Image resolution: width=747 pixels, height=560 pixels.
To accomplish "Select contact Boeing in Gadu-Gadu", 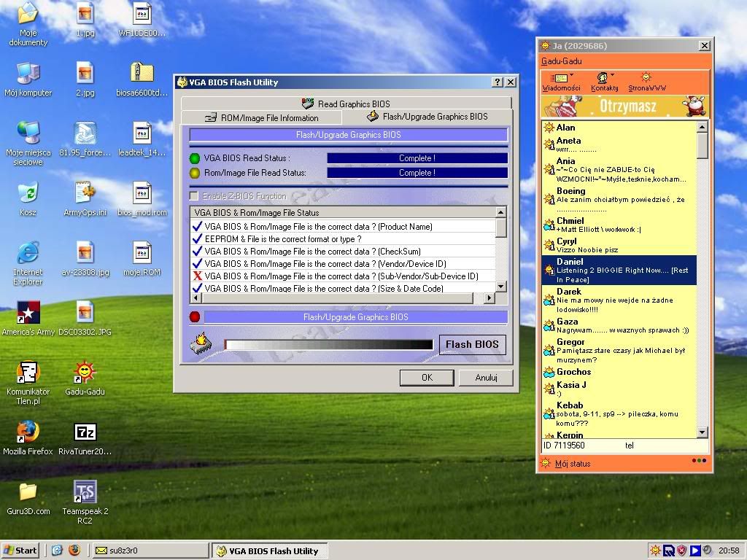I will [x=619, y=200].
